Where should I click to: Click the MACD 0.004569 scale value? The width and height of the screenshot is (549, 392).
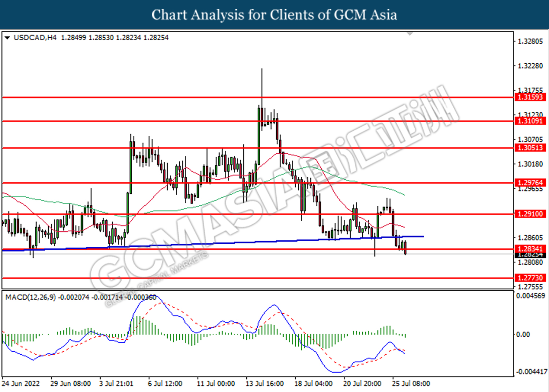pos(531,296)
